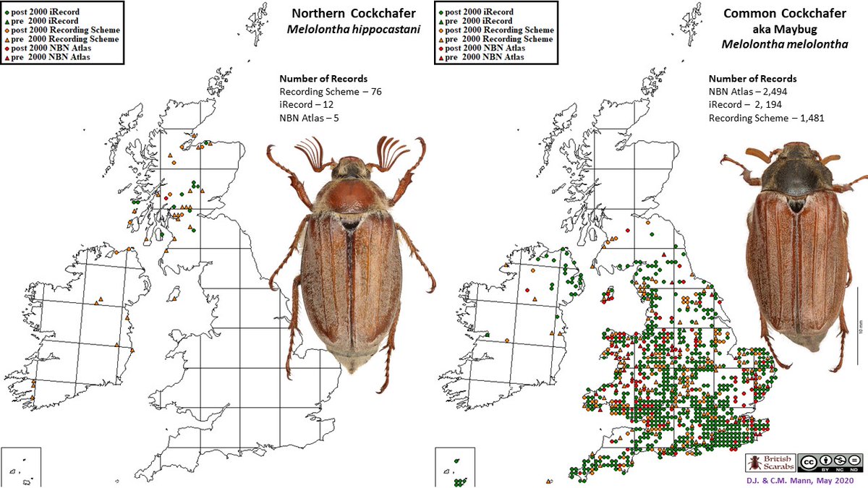This screenshot has width=868, height=488.
Task: Select the Northern Cockchafer map title
Action: click(354, 13)
